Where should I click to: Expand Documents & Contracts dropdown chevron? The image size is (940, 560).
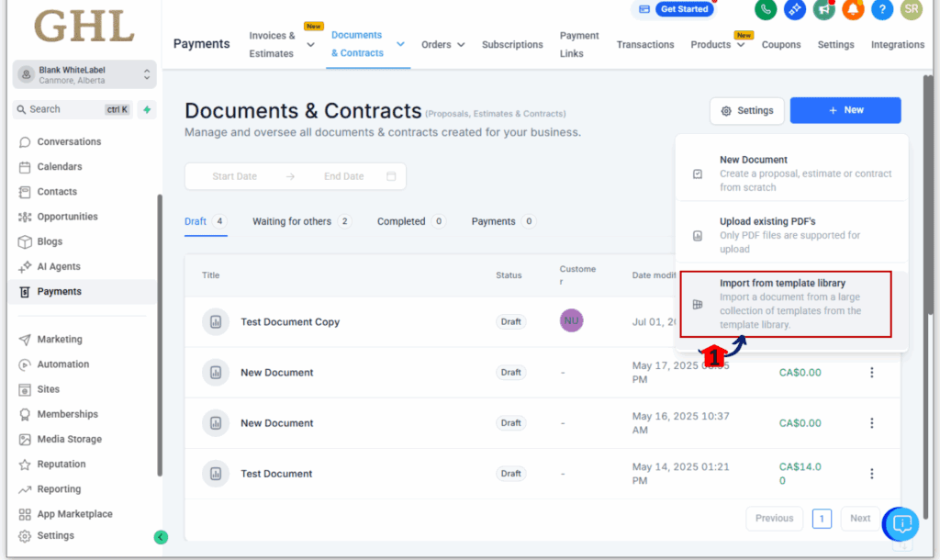coord(400,44)
